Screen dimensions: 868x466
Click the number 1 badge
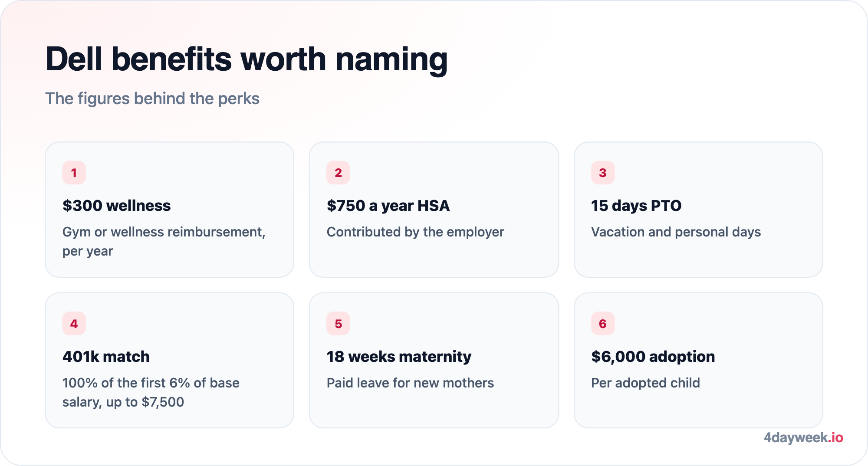(74, 173)
